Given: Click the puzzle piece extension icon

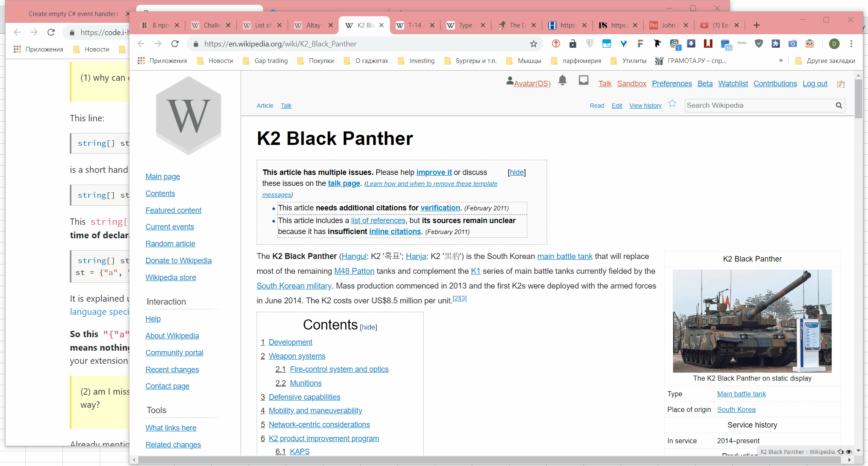Looking at the screenshot, I should pyautogui.click(x=776, y=44).
